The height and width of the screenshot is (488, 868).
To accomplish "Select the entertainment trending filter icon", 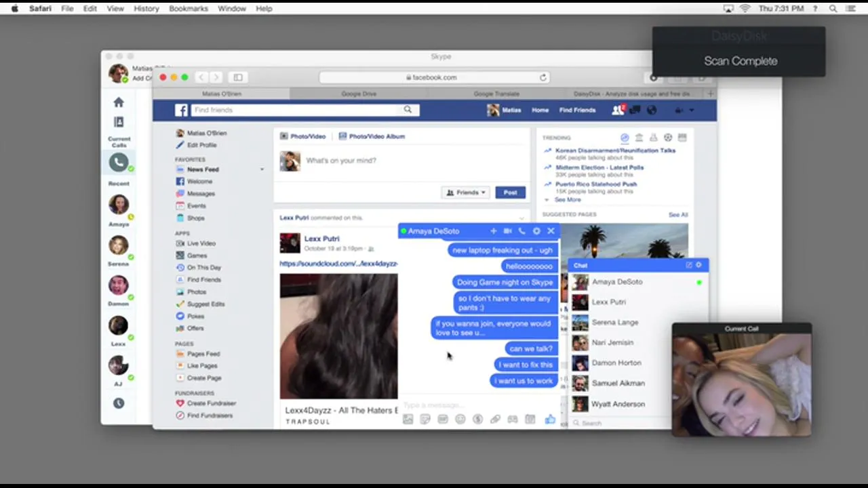I will click(682, 138).
